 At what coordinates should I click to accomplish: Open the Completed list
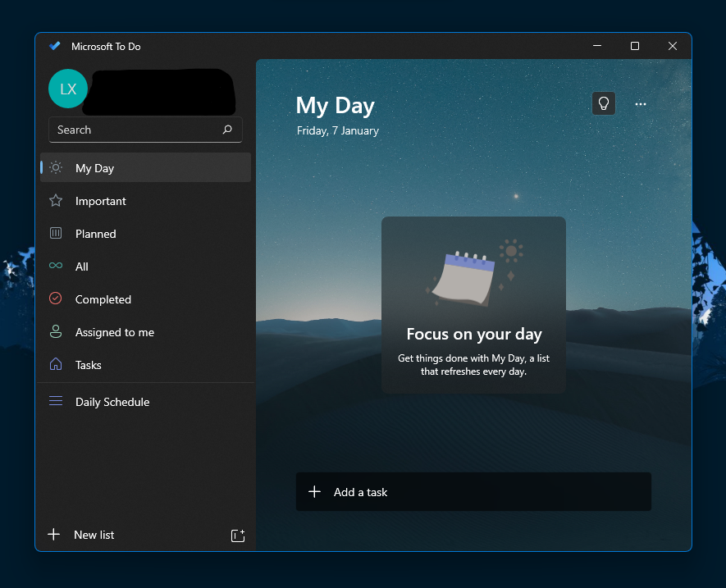click(145, 299)
